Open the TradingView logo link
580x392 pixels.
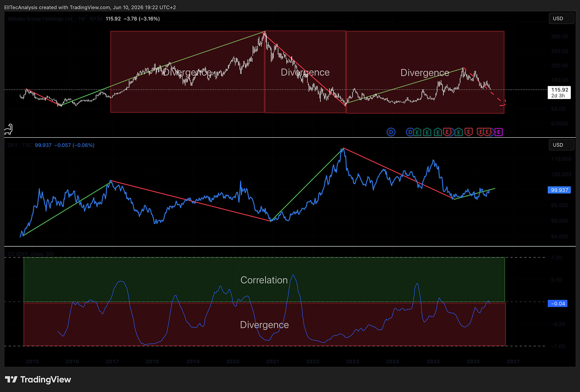click(38, 380)
